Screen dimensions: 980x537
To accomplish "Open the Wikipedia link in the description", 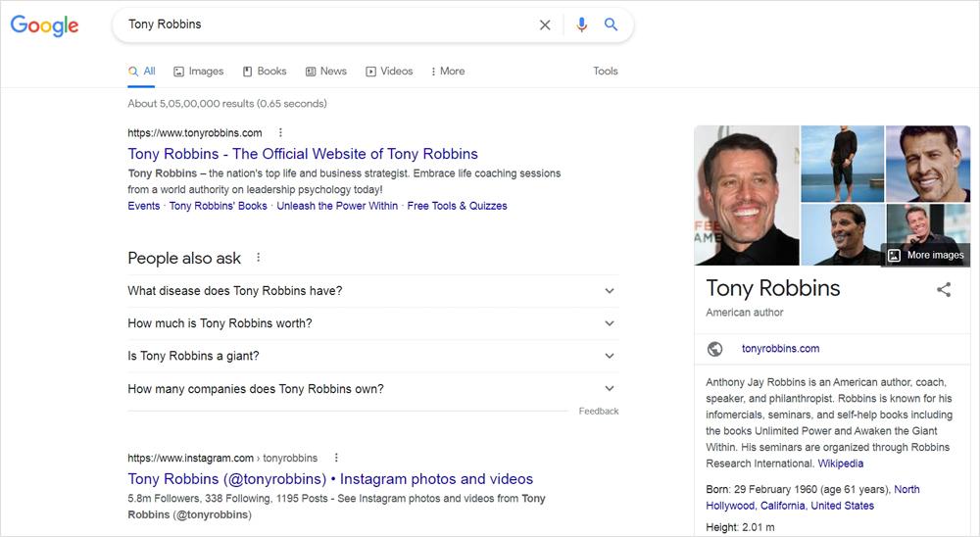I will [841, 464].
